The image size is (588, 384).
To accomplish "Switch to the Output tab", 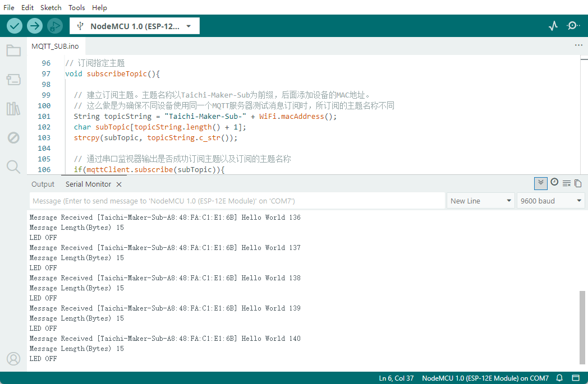I will coord(43,184).
